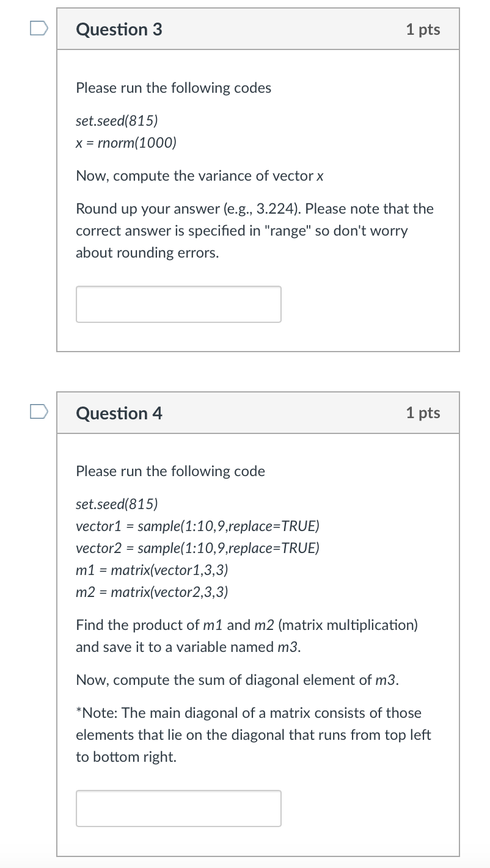Viewport: 490px width, 868px height.
Task: Select the Question 4 heading text
Action: [119, 413]
